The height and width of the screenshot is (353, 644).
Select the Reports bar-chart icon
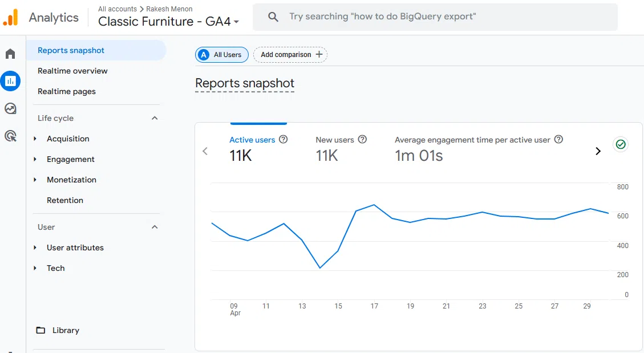point(10,82)
